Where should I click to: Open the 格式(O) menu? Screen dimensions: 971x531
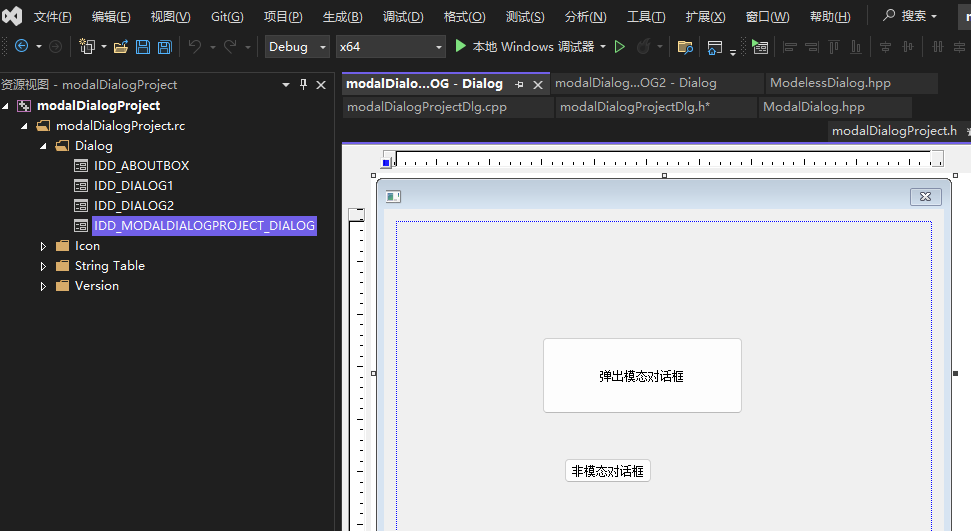click(464, 17)
